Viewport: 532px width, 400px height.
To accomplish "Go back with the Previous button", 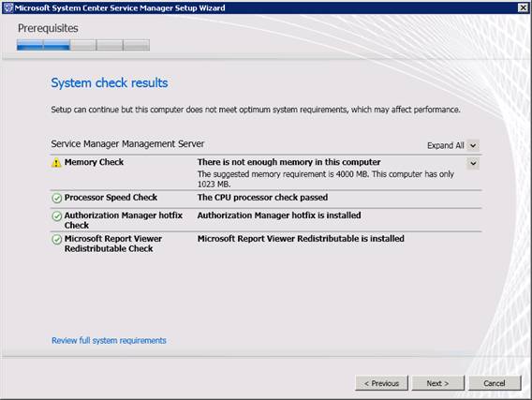I will [x=381, y=383].
